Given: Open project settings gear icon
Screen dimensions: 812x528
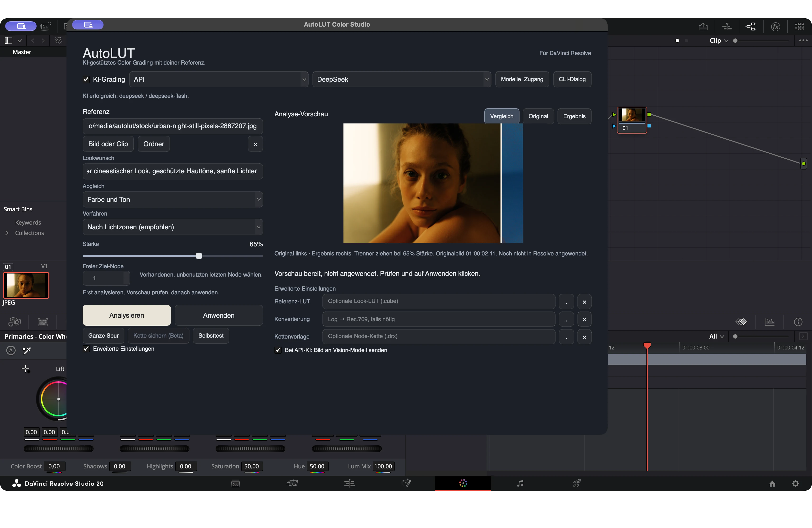Looking at the screenshot, I should (796, 484).
